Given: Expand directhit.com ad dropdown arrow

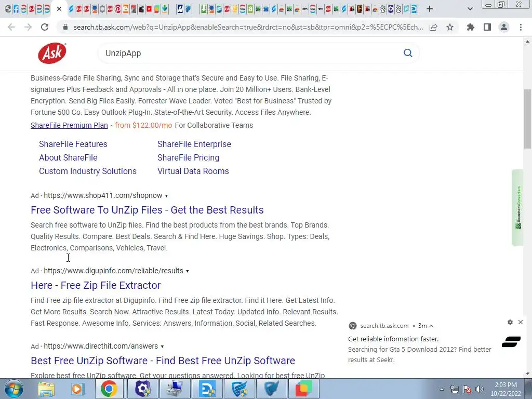Looking at the screenshot, I should [x=162, y=347].
